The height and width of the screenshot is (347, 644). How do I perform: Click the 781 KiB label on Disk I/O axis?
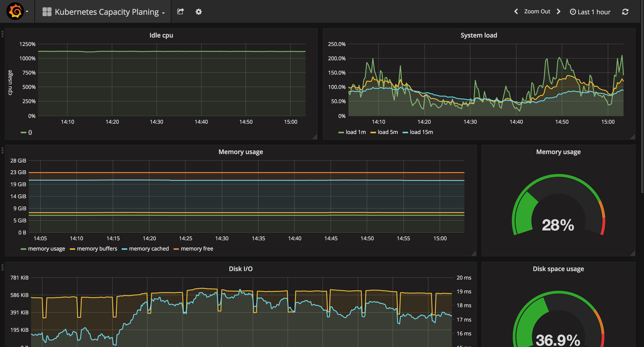[19, 278]
